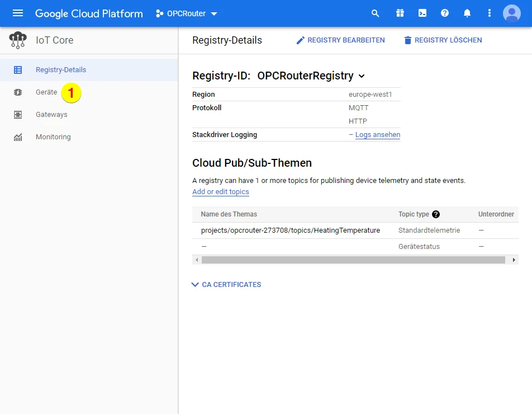Click the MQTT protocol value
Image resolution: width=532 pixels, height=414 pixels.
coord(359,108)
